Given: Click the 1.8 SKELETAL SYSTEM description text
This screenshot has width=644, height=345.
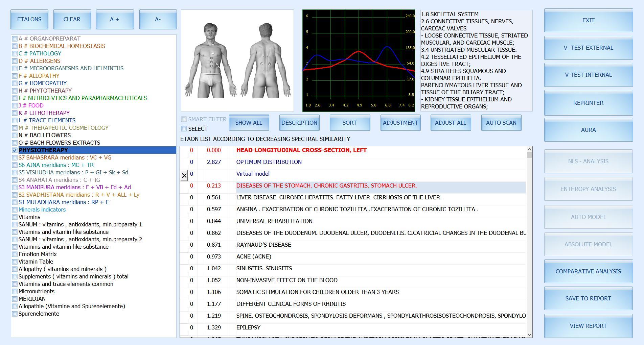Looking at the screenshot, I should pos(450,14).
